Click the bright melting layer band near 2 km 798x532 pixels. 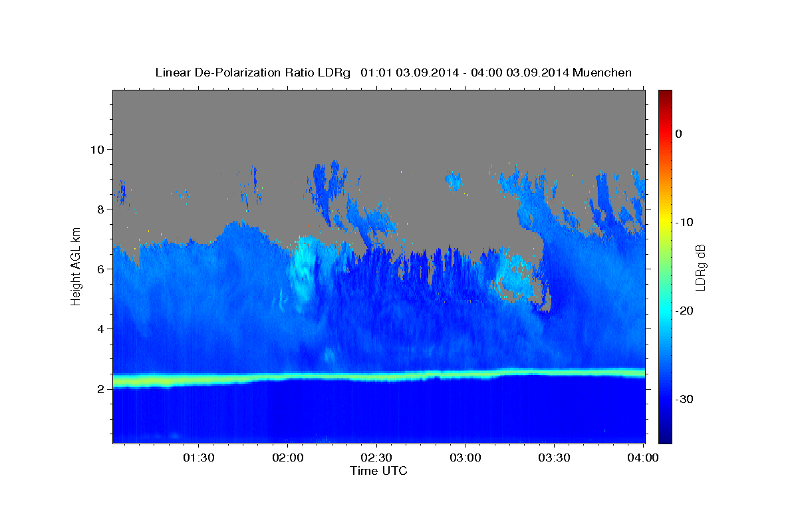pyautogui.click(x=378, y=376)
